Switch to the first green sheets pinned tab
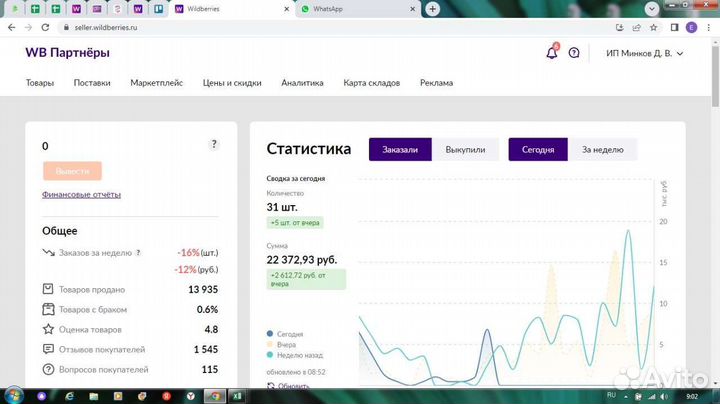This screenshot has width=720, height=404. [x=35, y=9]
